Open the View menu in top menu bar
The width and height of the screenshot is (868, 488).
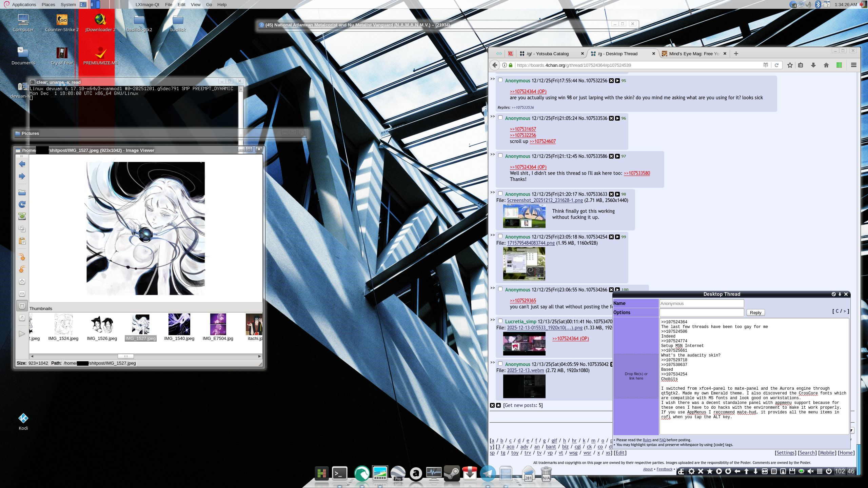[195, 4]
